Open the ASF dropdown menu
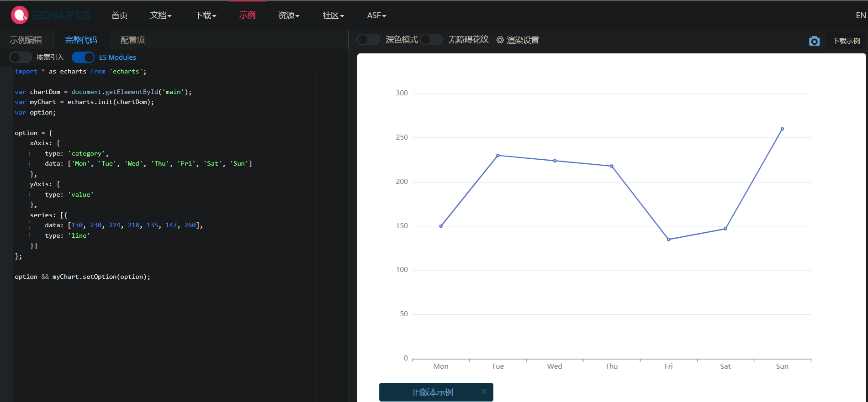 (x=377, y=16)
